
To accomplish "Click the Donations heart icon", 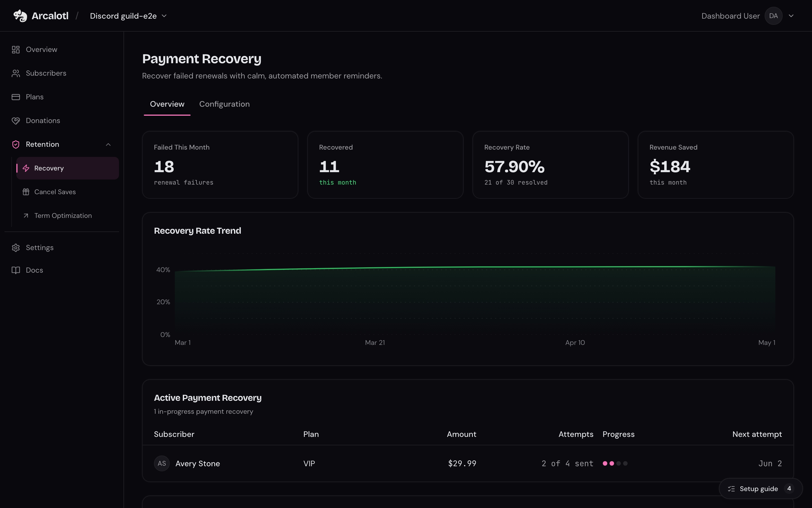I will (16, 121).
